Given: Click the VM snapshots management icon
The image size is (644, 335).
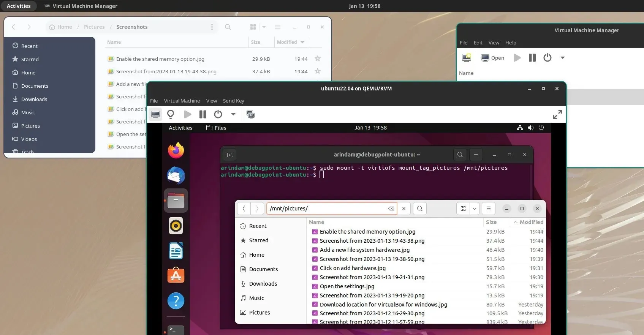Looking at the screenshot, I should (251, 114).
